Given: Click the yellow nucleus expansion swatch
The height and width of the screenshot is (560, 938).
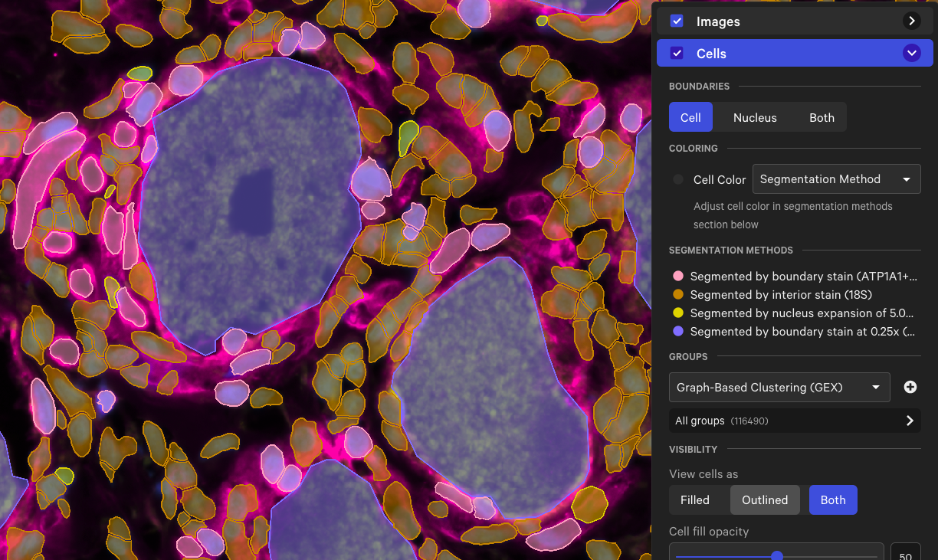Looking at the screenshot, I should (x=678, y=313).
